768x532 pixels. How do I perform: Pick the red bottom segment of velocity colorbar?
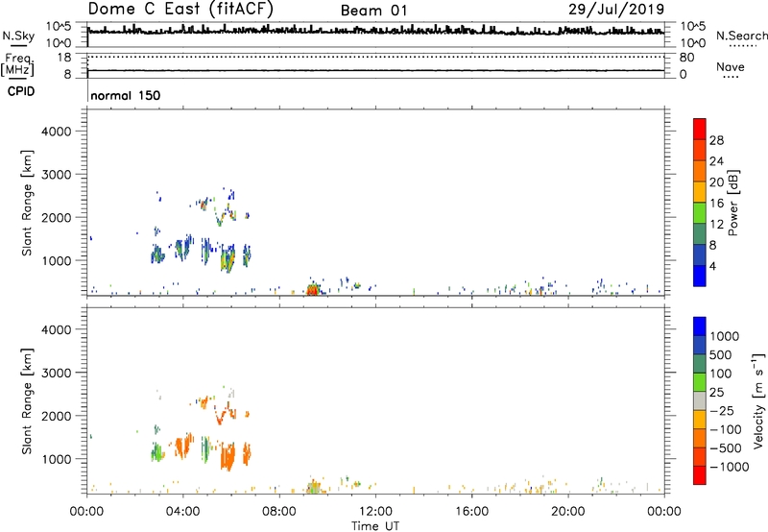(700, 475)
